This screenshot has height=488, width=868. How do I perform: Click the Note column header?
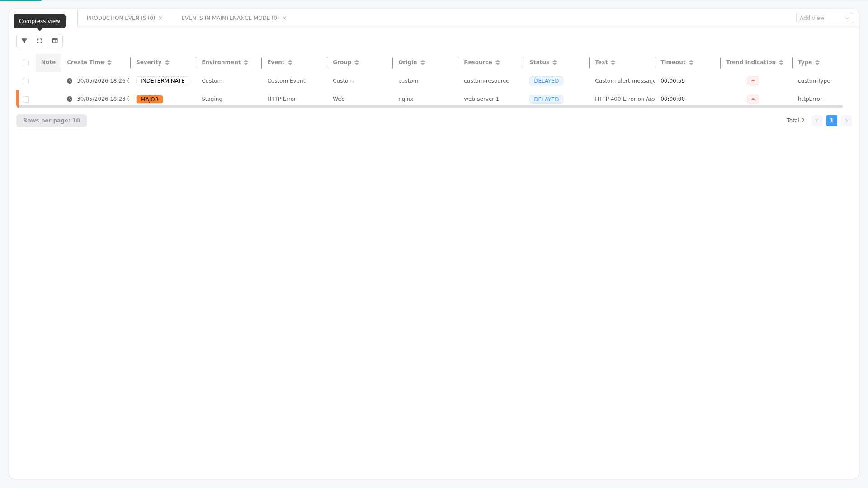pos(48,62)
